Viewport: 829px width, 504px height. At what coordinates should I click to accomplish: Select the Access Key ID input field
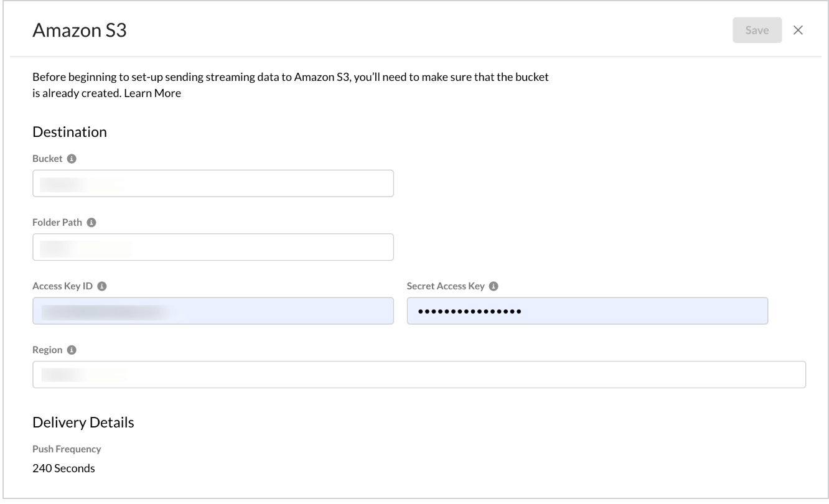213,311
